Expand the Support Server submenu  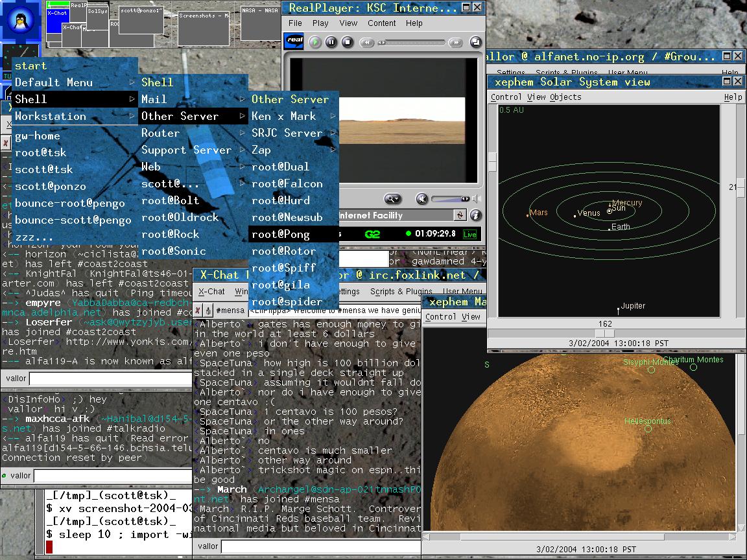[193, 150]
